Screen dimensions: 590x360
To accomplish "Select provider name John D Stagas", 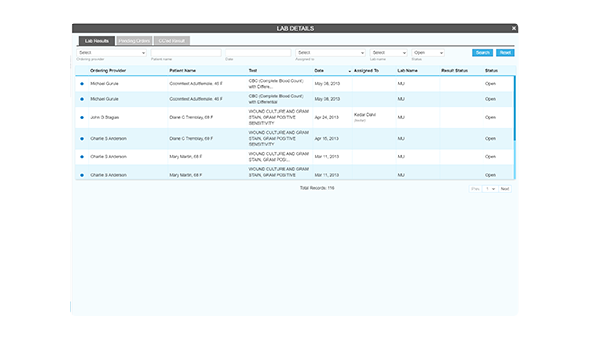I will click(105, 117).
